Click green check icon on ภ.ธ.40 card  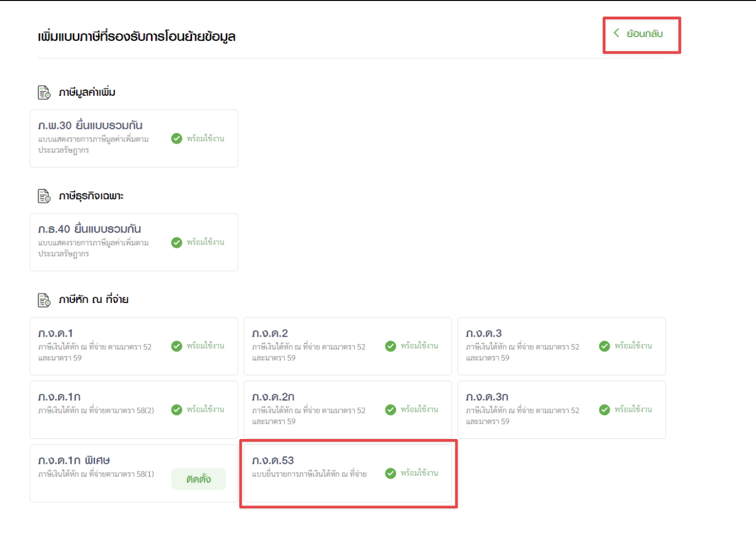[x=177, y=242]
